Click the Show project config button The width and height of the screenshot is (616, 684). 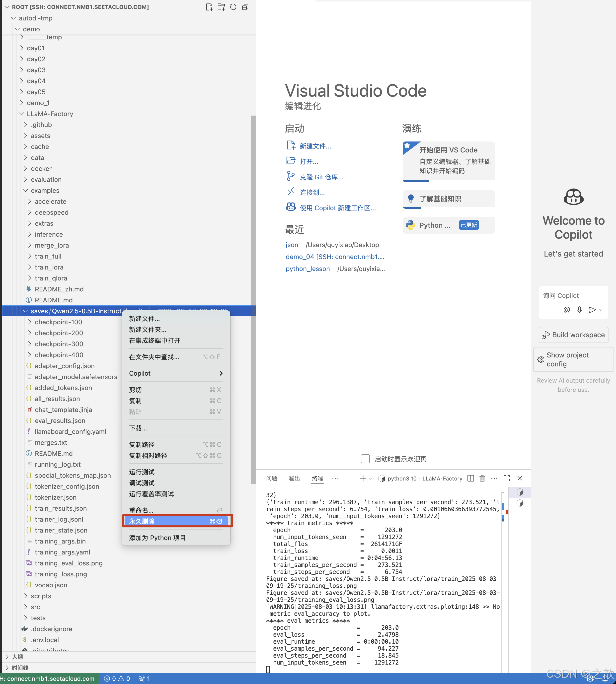(573, 360)
